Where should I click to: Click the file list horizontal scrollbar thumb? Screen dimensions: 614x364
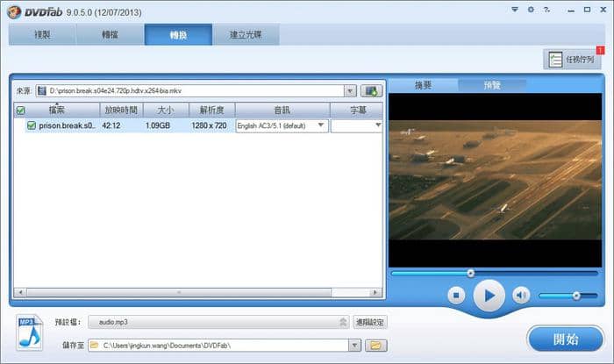click(x=179, y=292)
